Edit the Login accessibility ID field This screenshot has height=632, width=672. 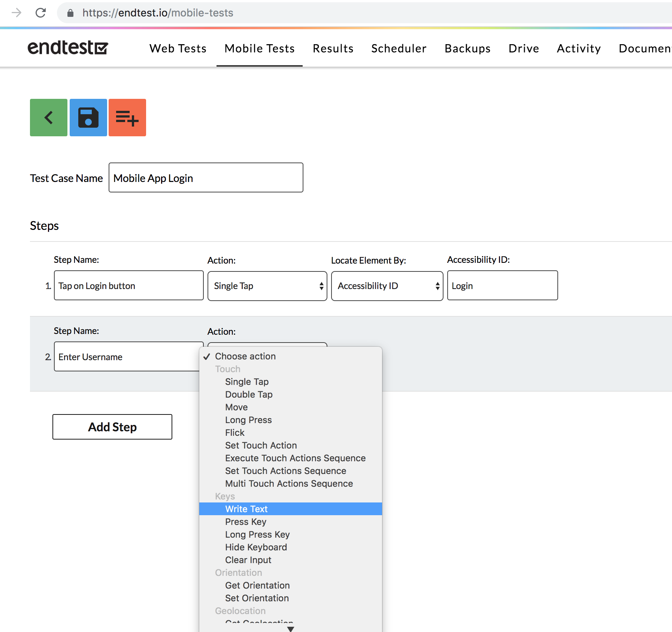point(502,286)
